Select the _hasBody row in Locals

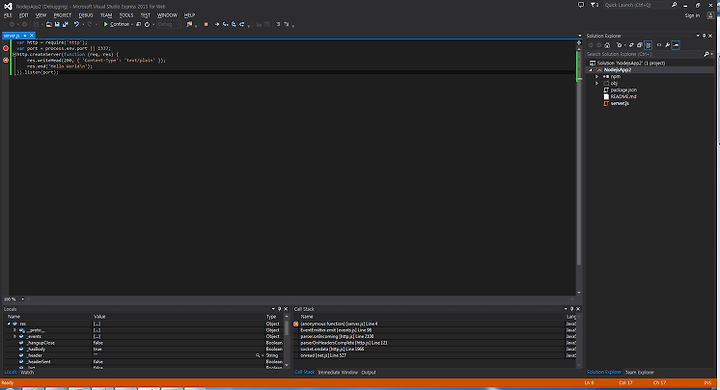click(144, 349)
